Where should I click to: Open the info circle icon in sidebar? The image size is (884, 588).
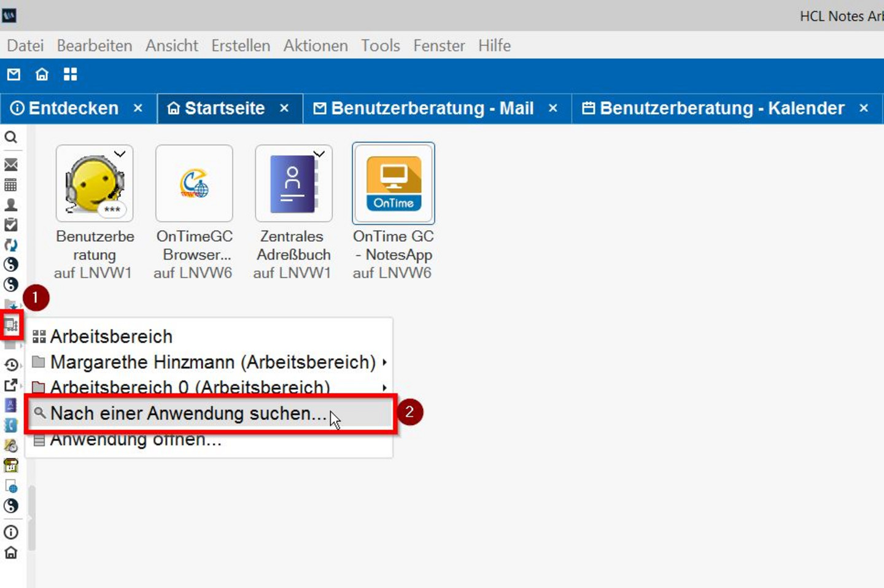click(x=10, y=532)
